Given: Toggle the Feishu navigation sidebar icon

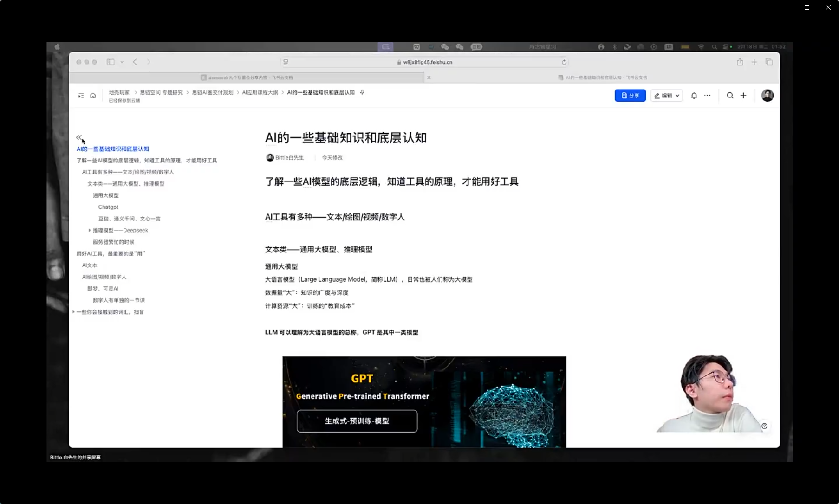Looking at the screenshot, I should point(81,96).
